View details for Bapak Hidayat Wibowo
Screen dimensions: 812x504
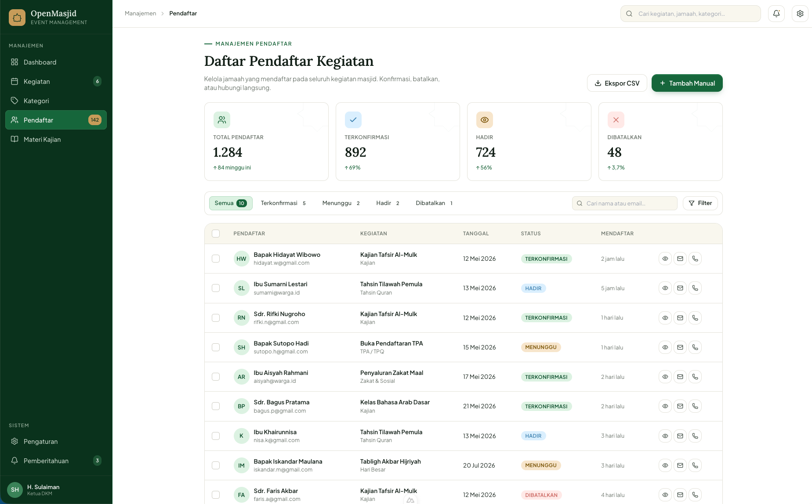[x=665, y=259]
